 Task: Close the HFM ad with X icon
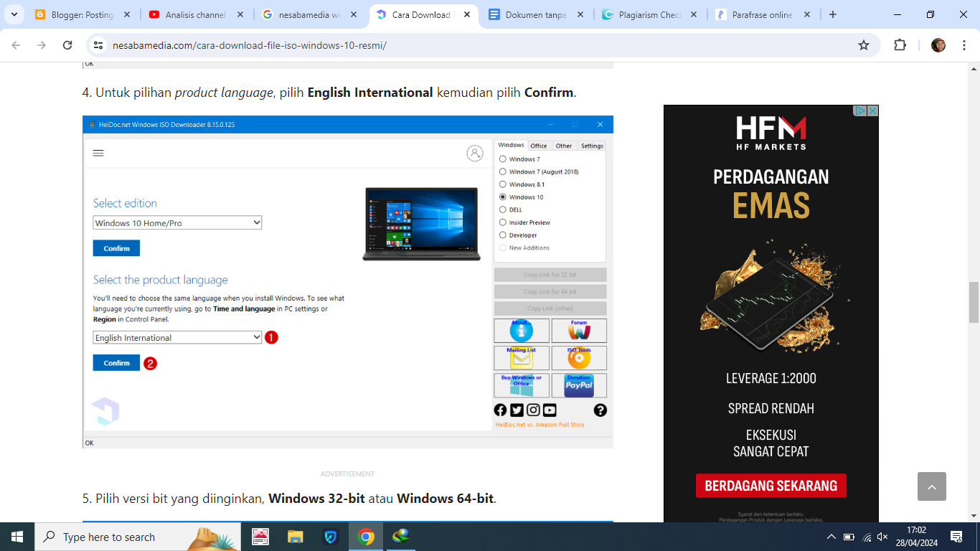point(872,110)
